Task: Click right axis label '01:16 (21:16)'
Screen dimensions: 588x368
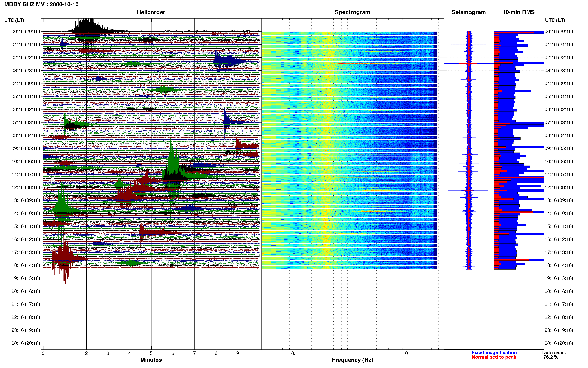Action: point(559,45)
